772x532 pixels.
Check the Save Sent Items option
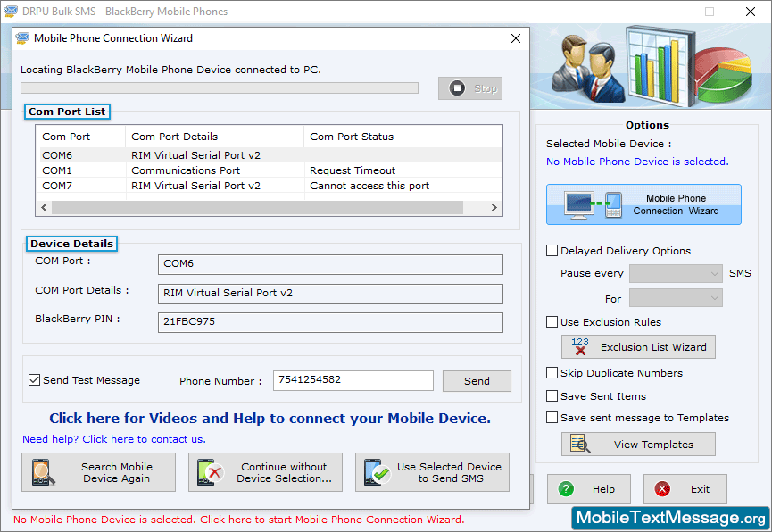pos(552,395)
